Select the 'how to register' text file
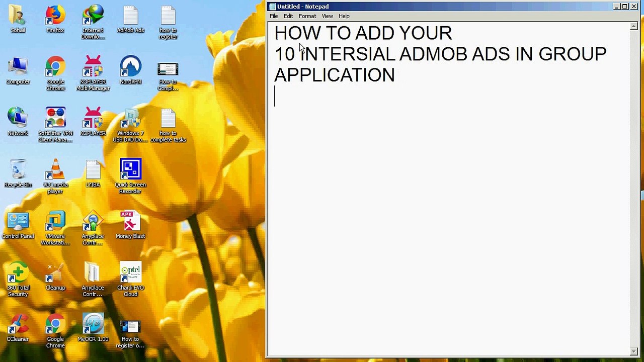The height and width of the screenshot is (362, 644). [168, 23]
